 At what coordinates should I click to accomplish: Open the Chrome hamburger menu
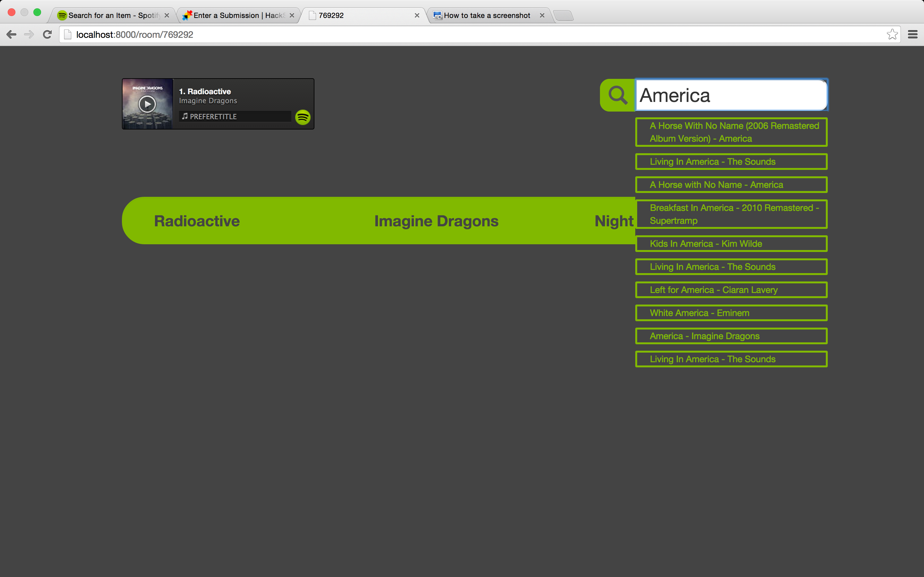(x=912, y=35)
